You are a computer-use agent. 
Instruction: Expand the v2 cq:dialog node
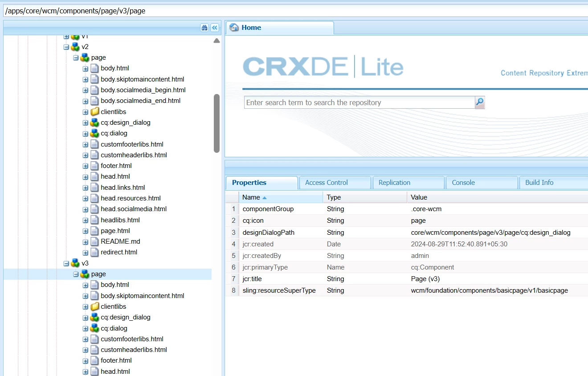point(86,133)
